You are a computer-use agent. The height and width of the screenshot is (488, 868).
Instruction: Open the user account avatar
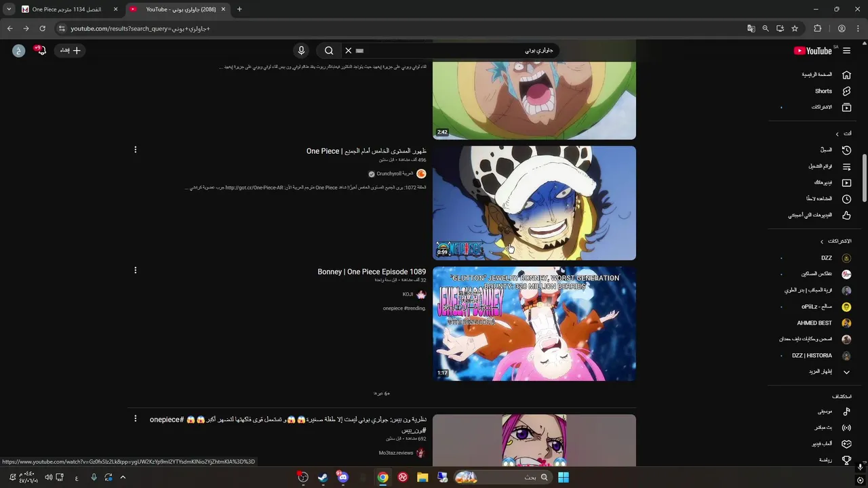(19, 51)
